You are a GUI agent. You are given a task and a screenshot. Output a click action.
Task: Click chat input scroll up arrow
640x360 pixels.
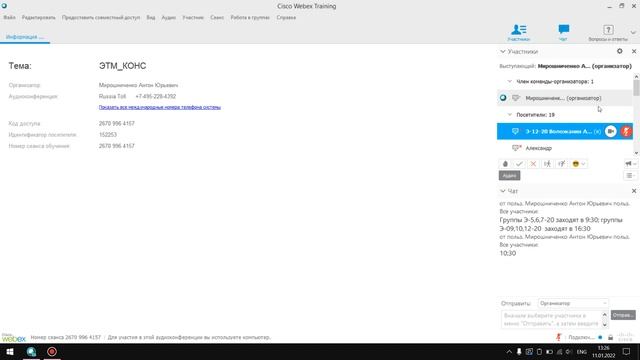coord(605,315)
